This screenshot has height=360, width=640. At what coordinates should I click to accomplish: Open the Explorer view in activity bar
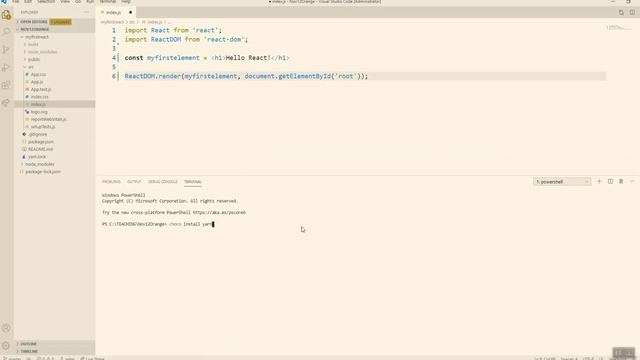[6, 15]
